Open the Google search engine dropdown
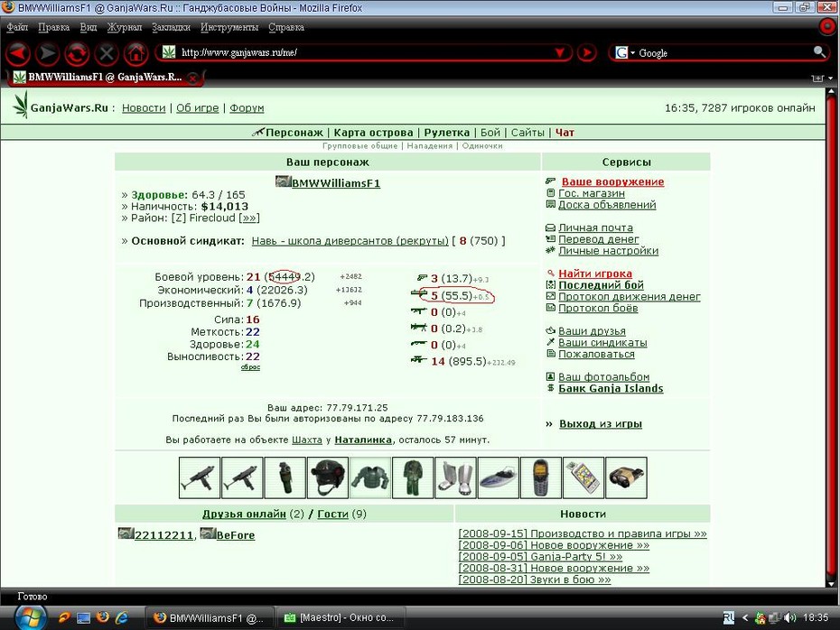The width and height of the screenshot is (840, 630). 625,52
